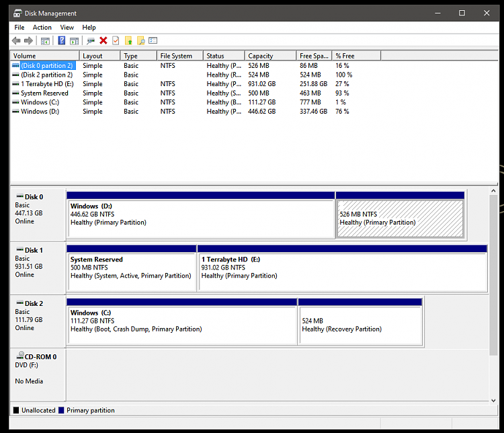Screen dimensions: 504x433
Task: Open the Action menu
Action: click(42, 28)
